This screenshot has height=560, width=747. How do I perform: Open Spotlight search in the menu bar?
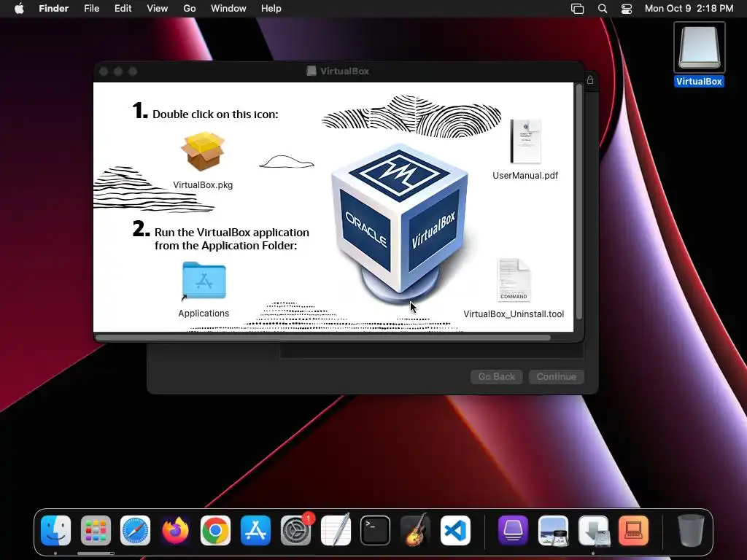pos(603,9)
